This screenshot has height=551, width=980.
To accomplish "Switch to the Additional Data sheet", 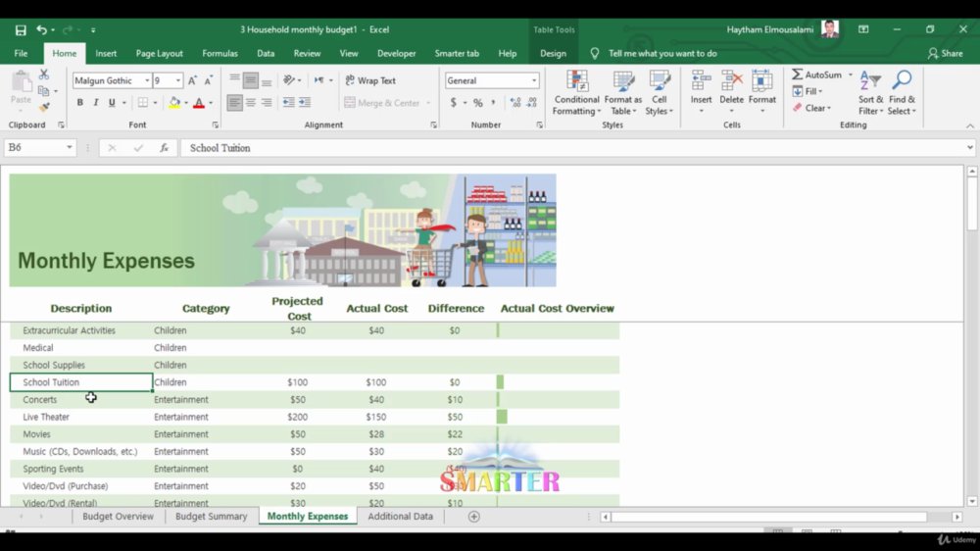I will pos(400,517).
